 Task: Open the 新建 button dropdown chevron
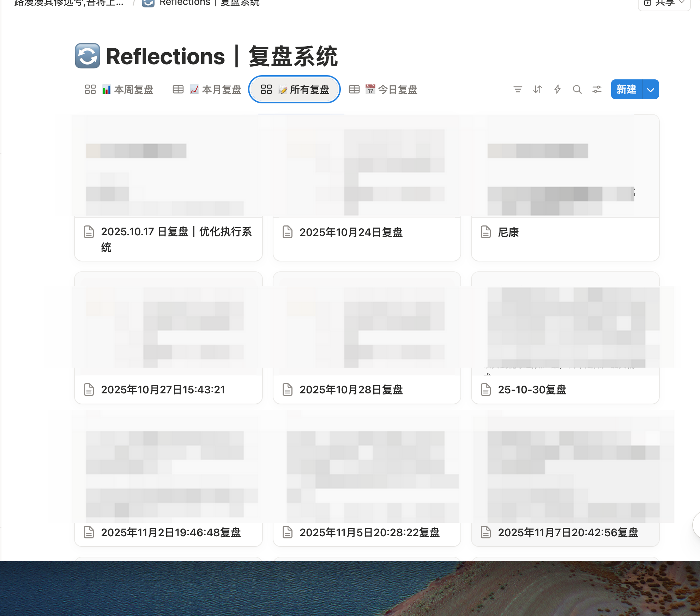coord(650,90)
